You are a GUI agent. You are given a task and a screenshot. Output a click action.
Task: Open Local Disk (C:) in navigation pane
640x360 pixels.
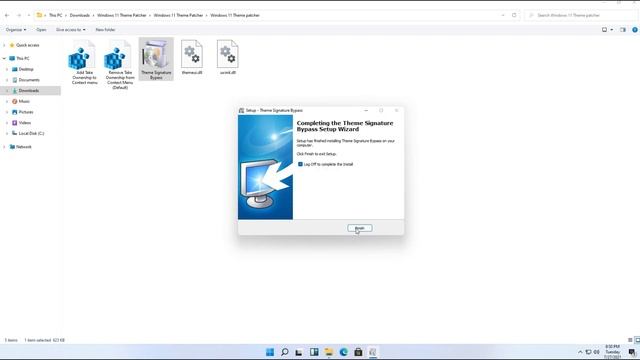click(x=31, y=133)
